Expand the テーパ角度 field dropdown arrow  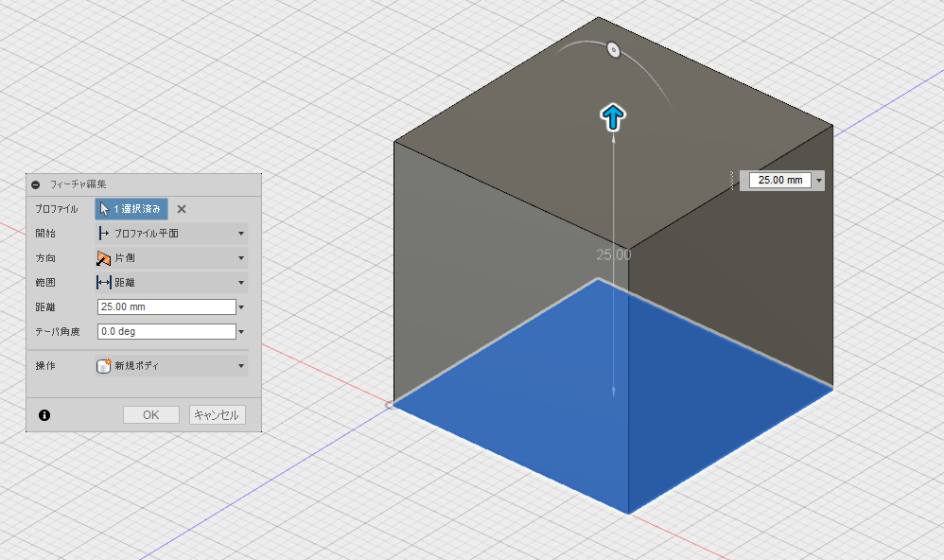coord(241,332)
